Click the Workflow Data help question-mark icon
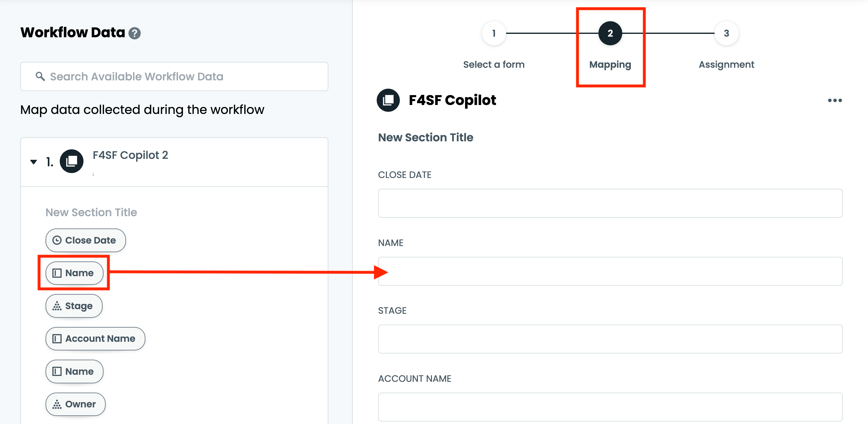868x424 pixels. point(134,33)
